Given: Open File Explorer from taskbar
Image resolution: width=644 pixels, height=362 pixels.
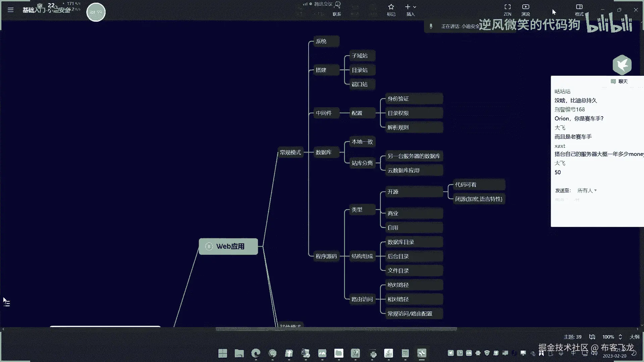Looking at the screenshot, I should click(x=239, y=353).
